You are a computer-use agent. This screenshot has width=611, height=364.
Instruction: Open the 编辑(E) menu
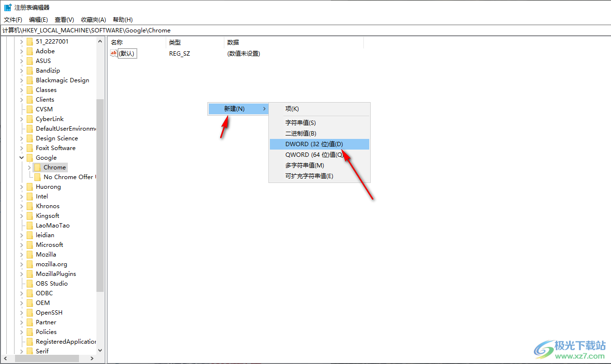pos(38,20)
